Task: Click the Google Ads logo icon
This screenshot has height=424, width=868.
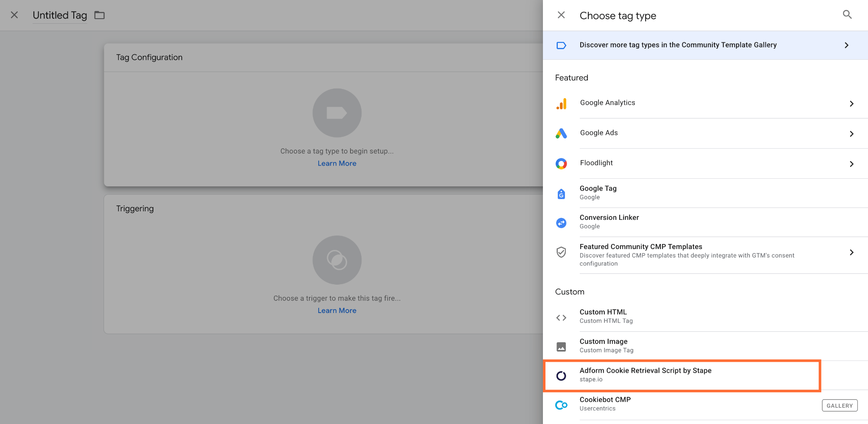Action: [561, 133]
